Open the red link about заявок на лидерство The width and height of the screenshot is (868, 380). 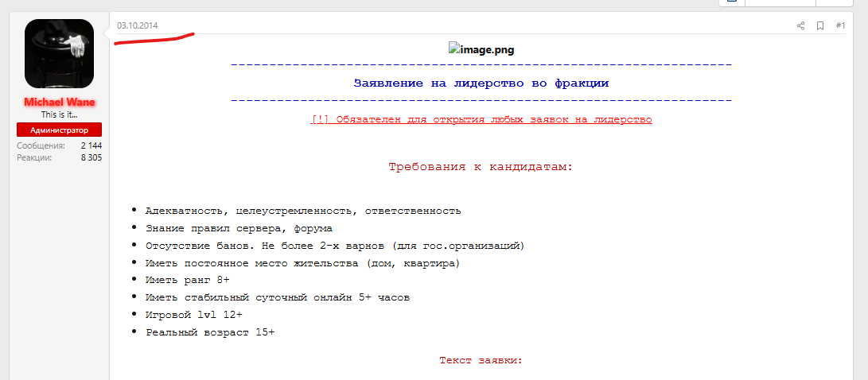click(x=481, y=119)
